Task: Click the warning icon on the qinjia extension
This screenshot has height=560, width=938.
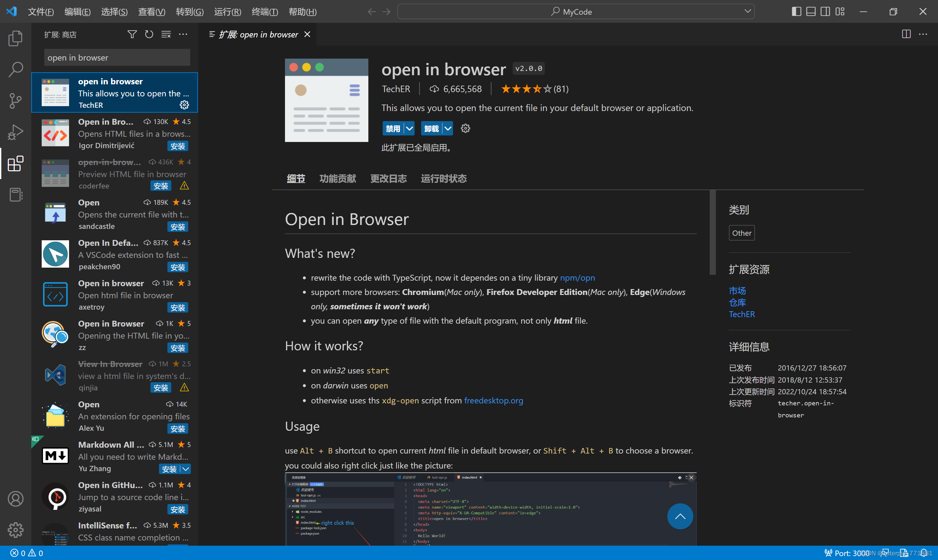Action: click(x=184, y=387)
